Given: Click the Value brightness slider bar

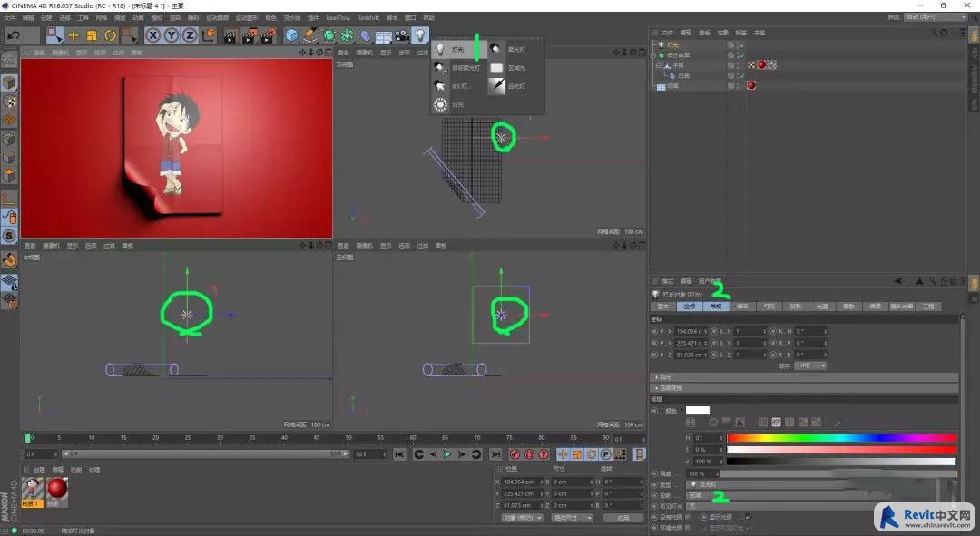Looking at the screenshot, I should pos(841,462).
